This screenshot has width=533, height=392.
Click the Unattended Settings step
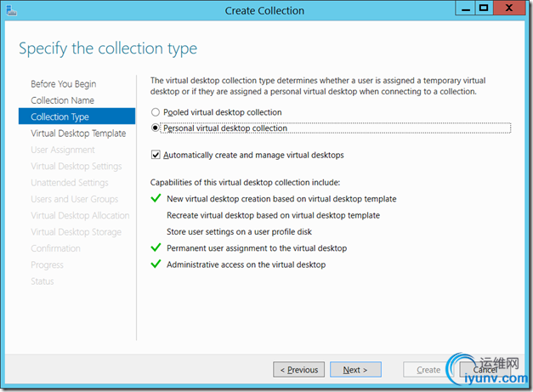70,183
